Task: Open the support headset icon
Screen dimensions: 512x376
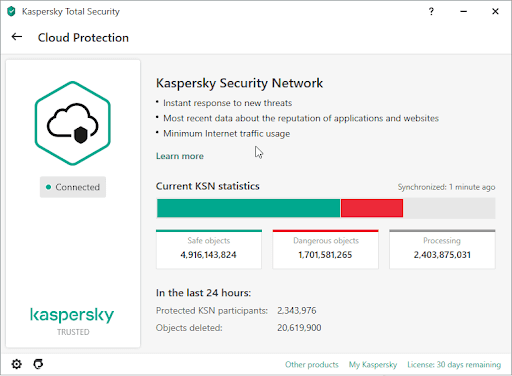Action: [38, 364]
